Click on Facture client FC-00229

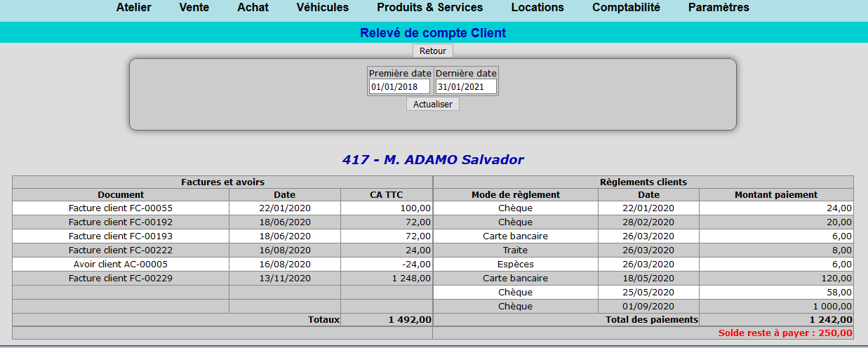[x=121, y=279]
